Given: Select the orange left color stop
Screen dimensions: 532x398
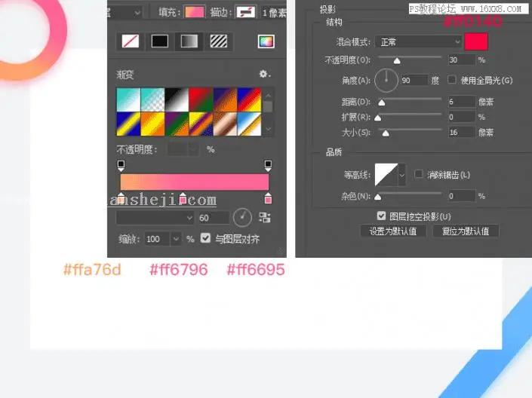Looking at the screenshot, I should 121,198.
